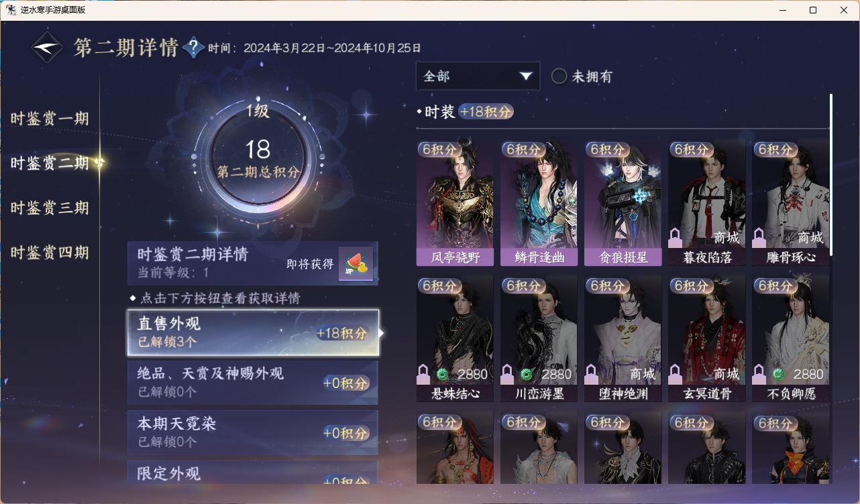Click the watermelon duck reward icon

coord(356,264)
